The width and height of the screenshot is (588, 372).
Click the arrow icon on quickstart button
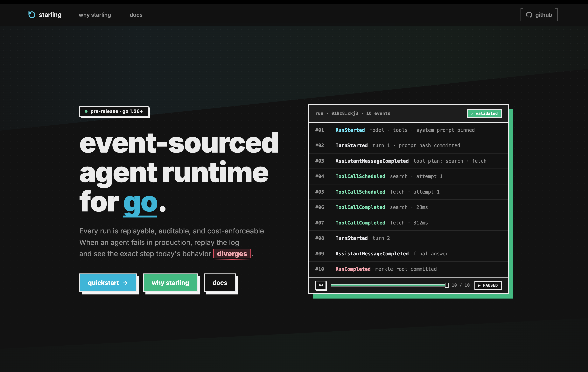click(x=125, y=283)
